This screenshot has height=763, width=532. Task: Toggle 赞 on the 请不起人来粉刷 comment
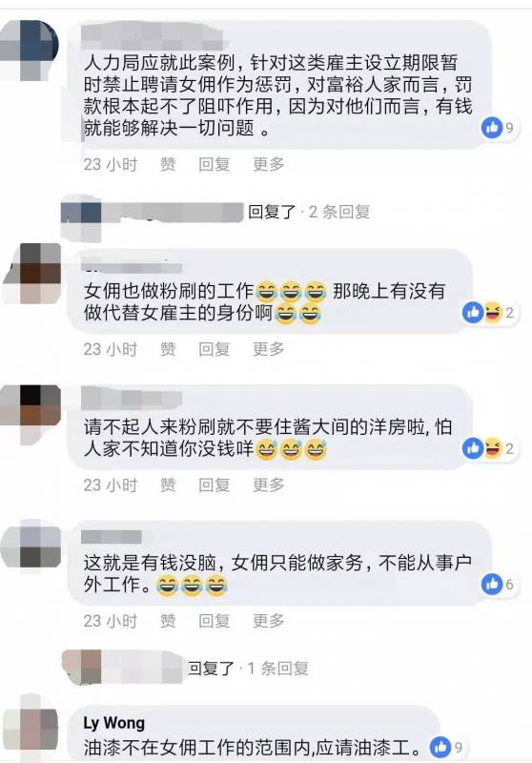pyautogui.click(x=168, y=485)
